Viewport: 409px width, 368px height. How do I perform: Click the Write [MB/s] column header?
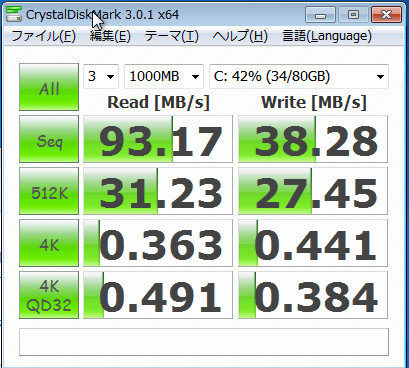click(314, 102)
